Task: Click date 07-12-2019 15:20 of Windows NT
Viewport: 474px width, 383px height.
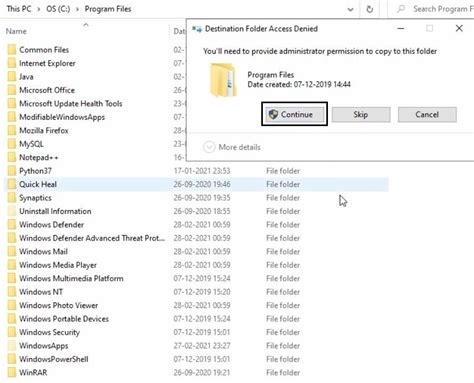Action: click(202, 292)
